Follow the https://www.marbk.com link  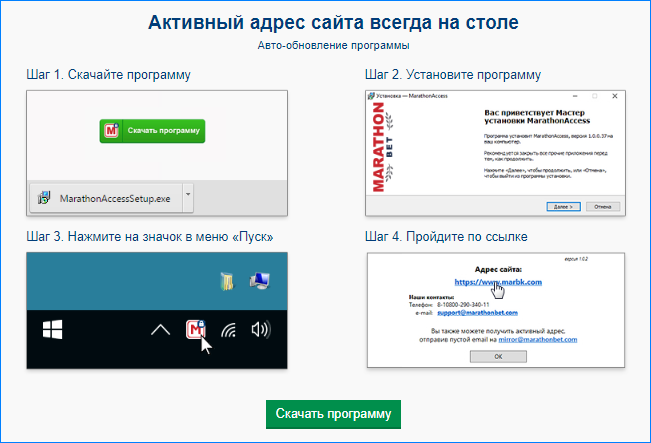tap(498, 282)
